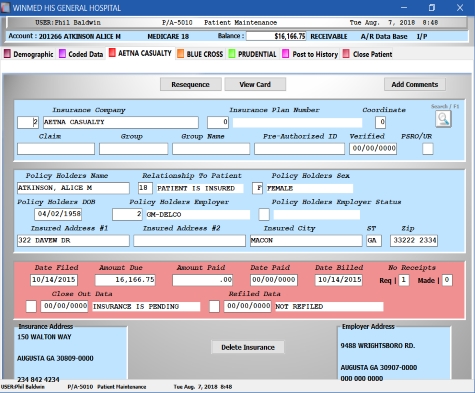The width and height of the screenshot is (475, 393).
Task: Click the Insurance Company number field
Action: click(28, 122)
